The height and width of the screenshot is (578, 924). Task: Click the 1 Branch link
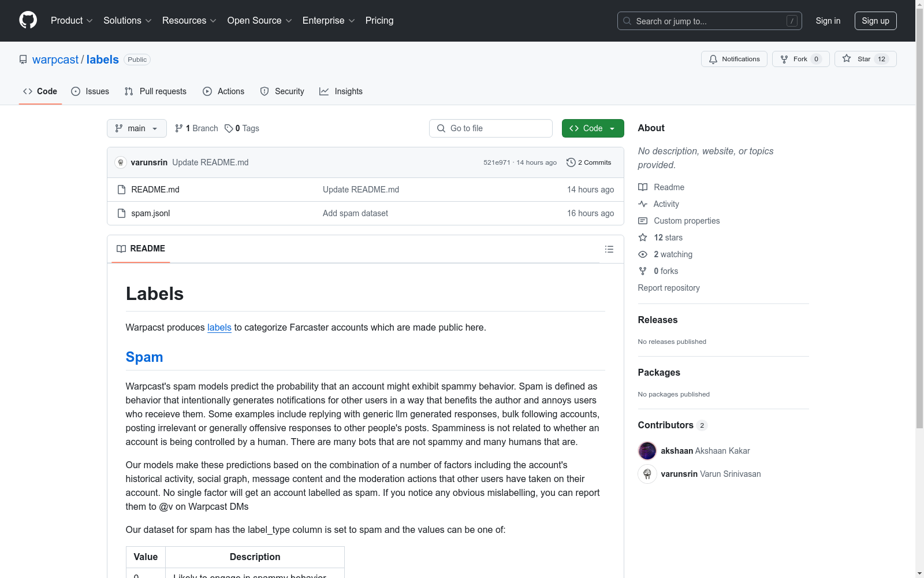click(197, 128)
